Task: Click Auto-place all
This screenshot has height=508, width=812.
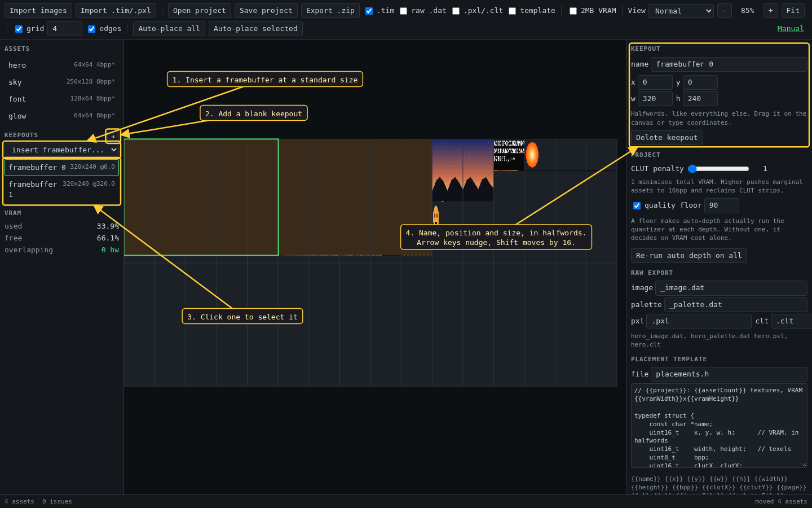Action: pos(169,29)
